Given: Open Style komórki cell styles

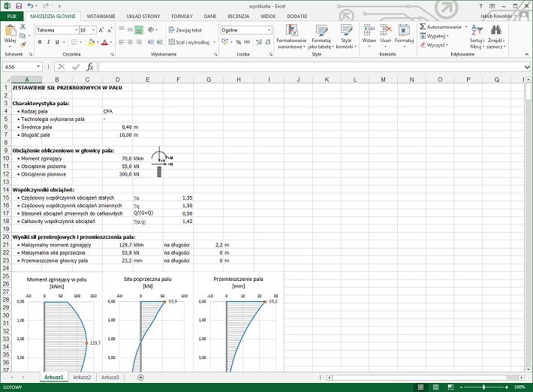Looking at the screenshot, I should click(346, 36).
